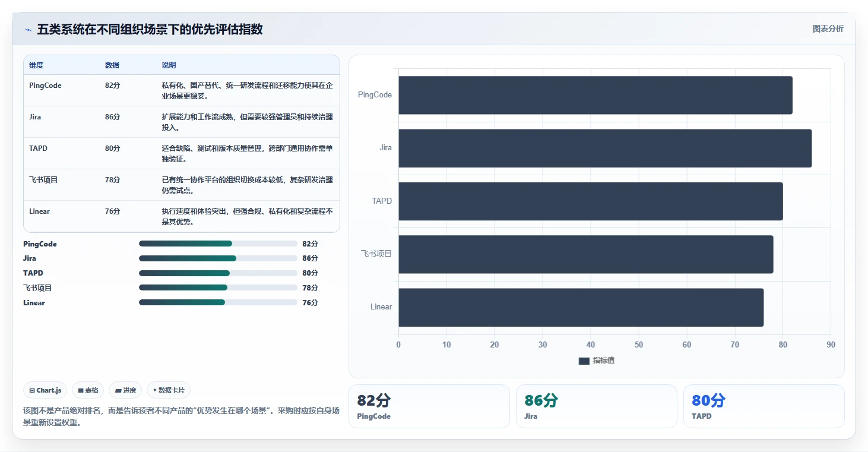Select the Chart.js tag chip
The image size is (868, 452).
point(45,390)
